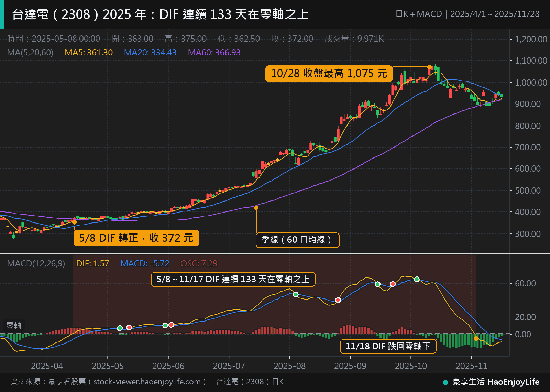Viewport: 550px width, 392px height.
Task: Click the green crossover dot in early August
Action: click(x=296, y=294)
